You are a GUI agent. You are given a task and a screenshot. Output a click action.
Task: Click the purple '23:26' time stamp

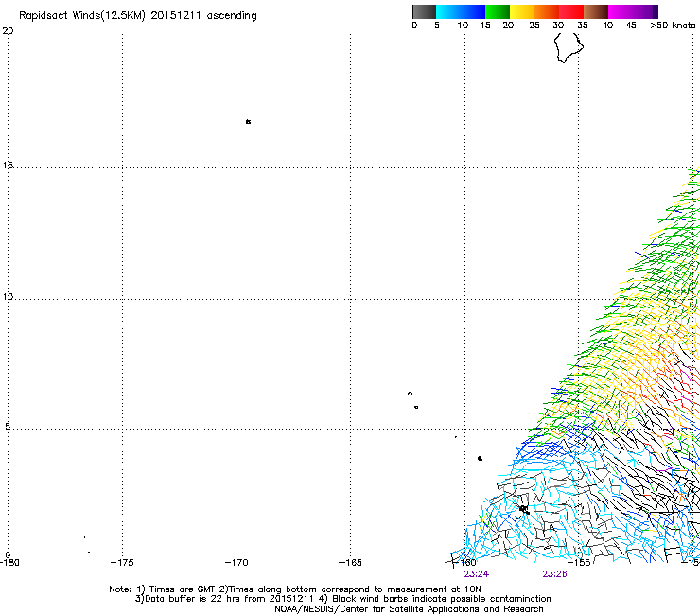click(555, 574)
